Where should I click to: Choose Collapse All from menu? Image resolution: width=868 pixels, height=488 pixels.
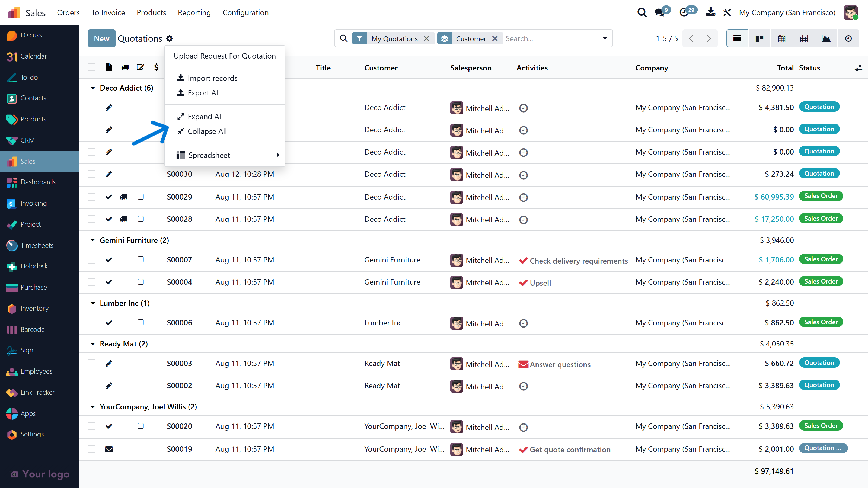pyautogui.click(x=207, y=131)
